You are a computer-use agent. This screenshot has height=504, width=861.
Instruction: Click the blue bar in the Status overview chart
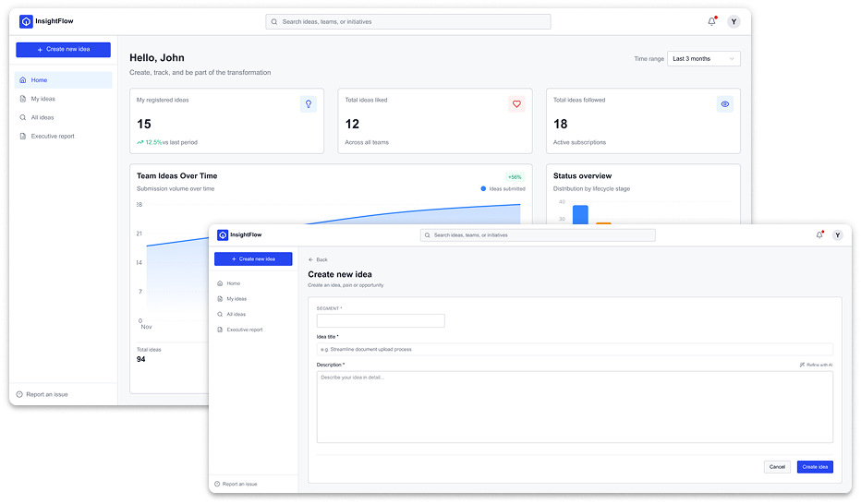[x=580, y=214]
